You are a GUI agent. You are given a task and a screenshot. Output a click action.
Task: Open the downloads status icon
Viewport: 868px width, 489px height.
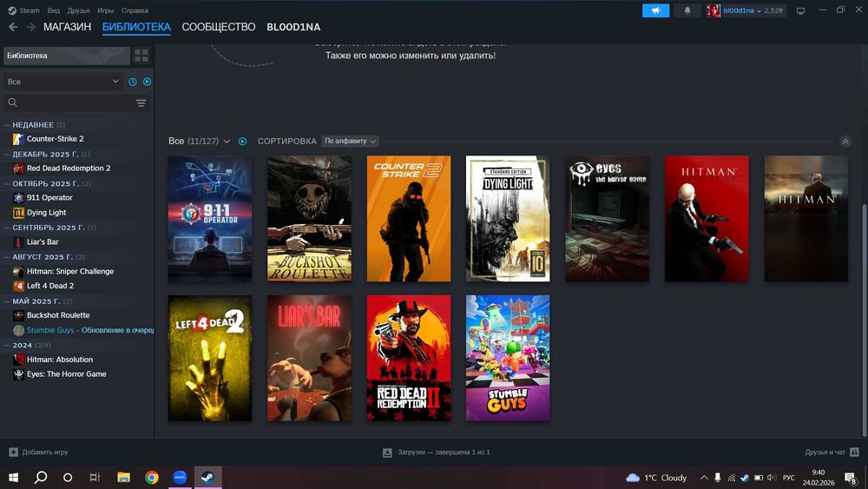(387, 453)
